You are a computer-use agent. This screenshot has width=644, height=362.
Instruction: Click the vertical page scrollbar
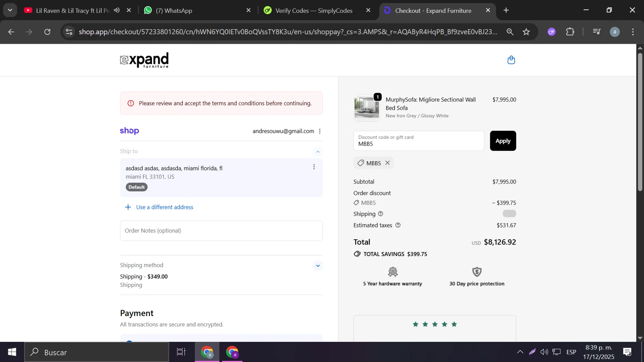(640, 122)
